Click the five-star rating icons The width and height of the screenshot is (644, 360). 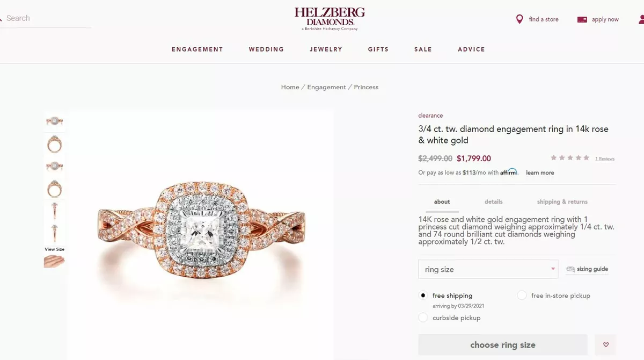(570, 158)
